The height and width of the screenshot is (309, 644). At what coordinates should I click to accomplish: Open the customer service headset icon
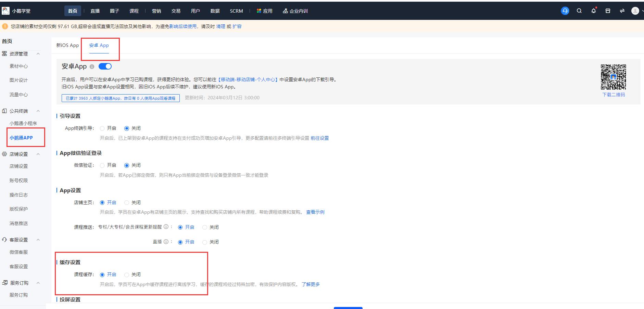click(x=565, y=11)
